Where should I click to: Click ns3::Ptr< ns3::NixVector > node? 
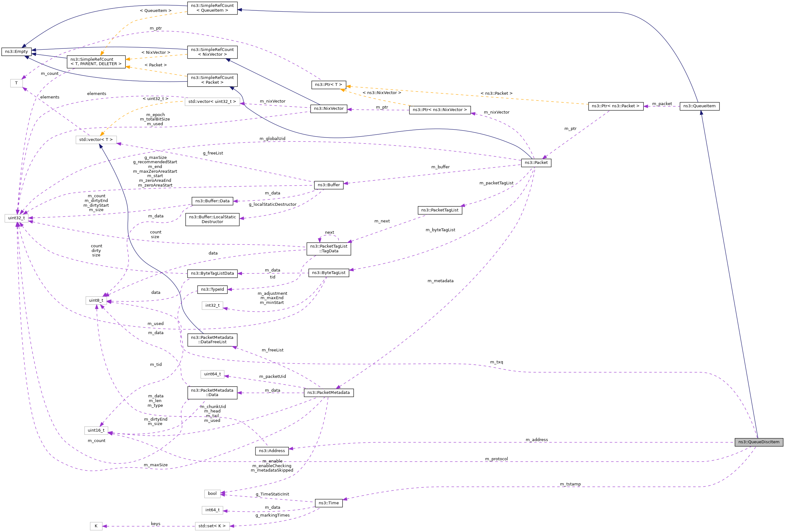[x=440, y=110]
